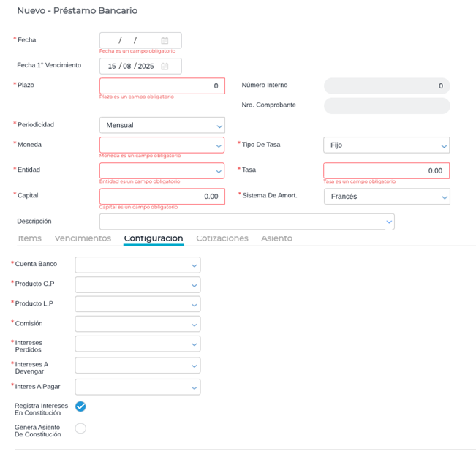
Task: Click the Fecha date input field
Action: point(140,40)
